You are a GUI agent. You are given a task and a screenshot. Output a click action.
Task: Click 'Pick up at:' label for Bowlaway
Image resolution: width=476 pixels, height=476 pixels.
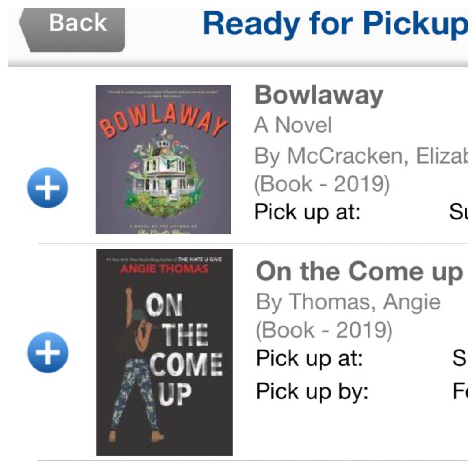click(x=308, y=212)
